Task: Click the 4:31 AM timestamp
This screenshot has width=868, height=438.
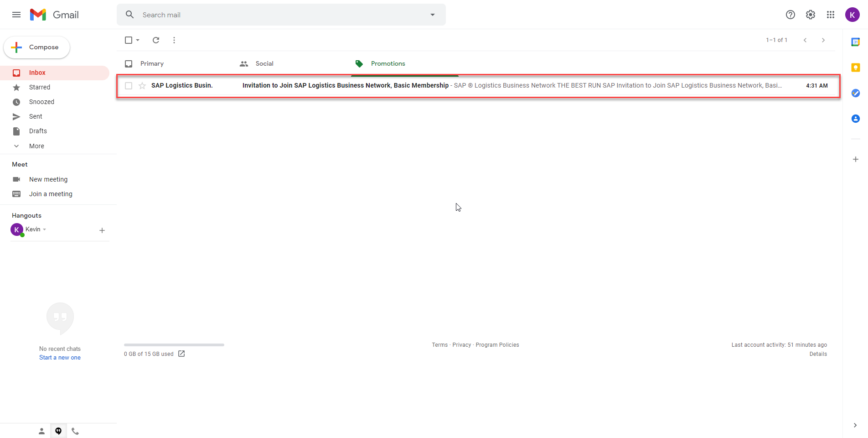Action: pos(816,86)
